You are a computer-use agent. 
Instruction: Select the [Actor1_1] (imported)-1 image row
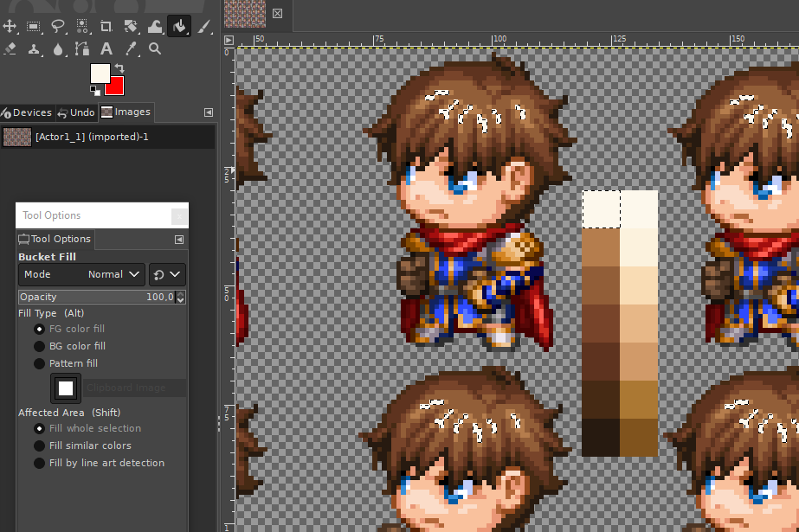pyautogui.click(x=107, y=137)
